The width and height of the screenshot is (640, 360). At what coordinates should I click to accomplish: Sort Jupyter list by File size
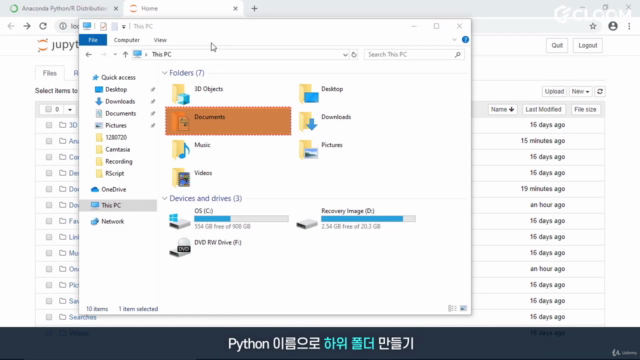[585, 109]
